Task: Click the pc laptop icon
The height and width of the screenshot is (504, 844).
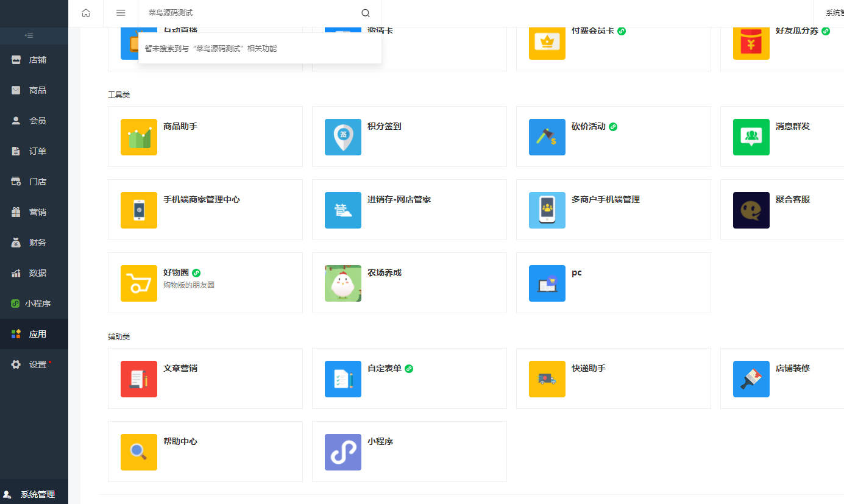Action: [547, 283]
